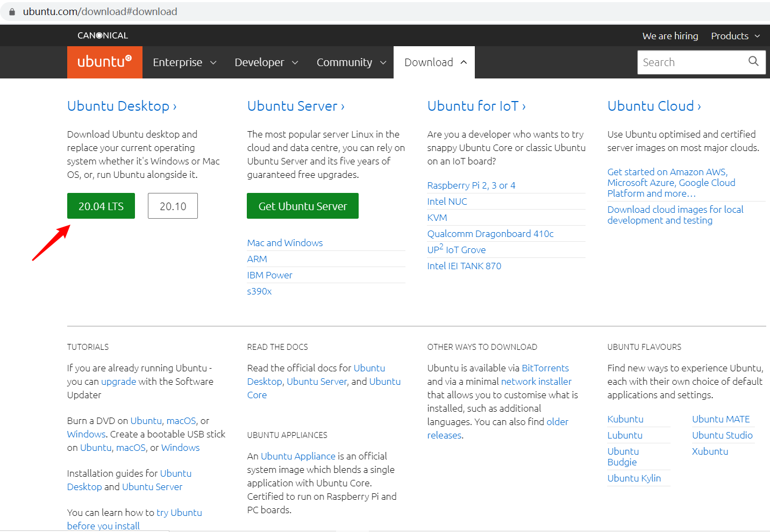Click the padlock icon in the address bar
Screen dimensions: 770x532
12,11
